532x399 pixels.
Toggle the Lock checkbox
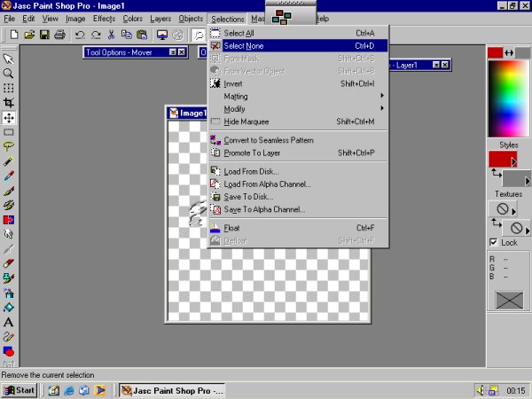[x=493, y=243]
